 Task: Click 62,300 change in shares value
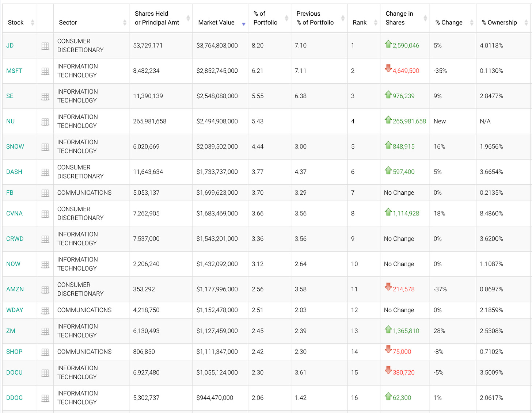(x=402, y=397)
